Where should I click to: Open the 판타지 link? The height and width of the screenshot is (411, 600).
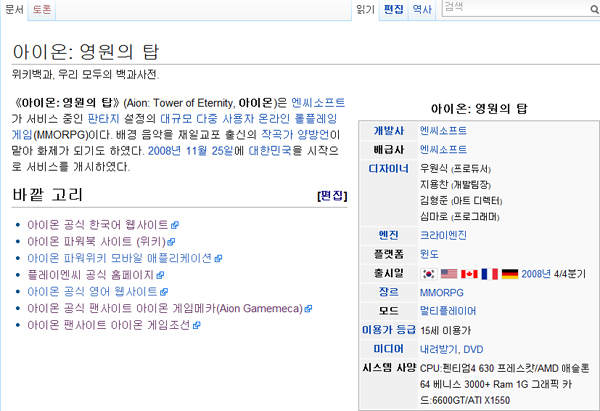pos(104,119)
